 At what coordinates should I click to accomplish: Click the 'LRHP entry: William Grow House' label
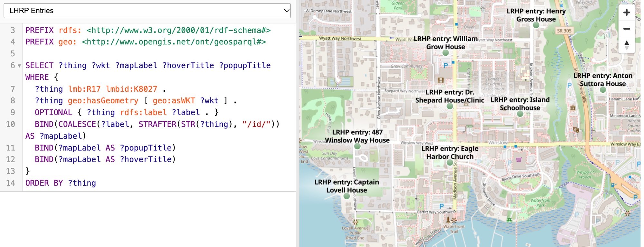[x=446, y=43]
